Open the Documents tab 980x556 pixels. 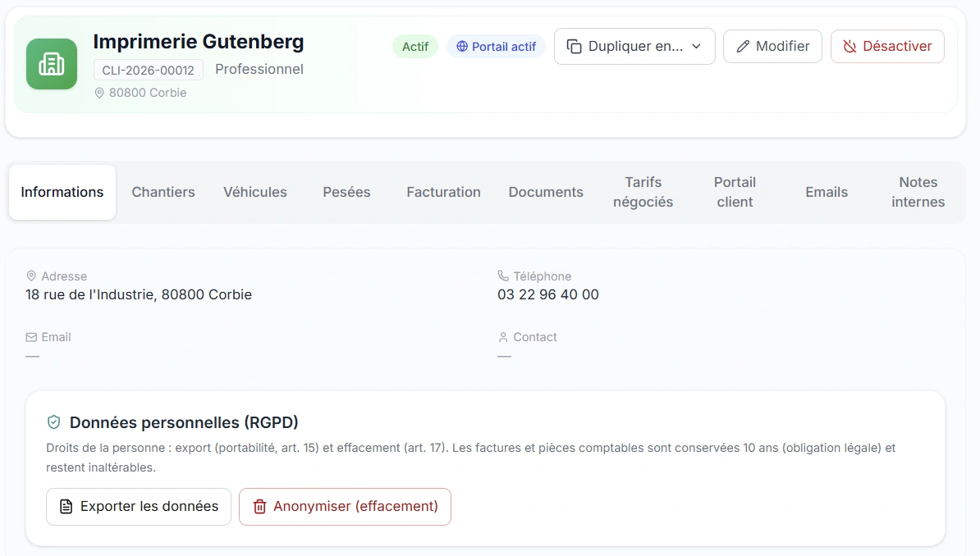[x=546, y=192]
